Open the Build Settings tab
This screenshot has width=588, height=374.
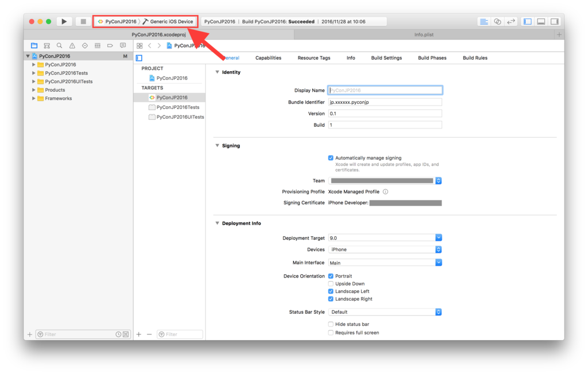pyautogui.click(x=386, y=58)
